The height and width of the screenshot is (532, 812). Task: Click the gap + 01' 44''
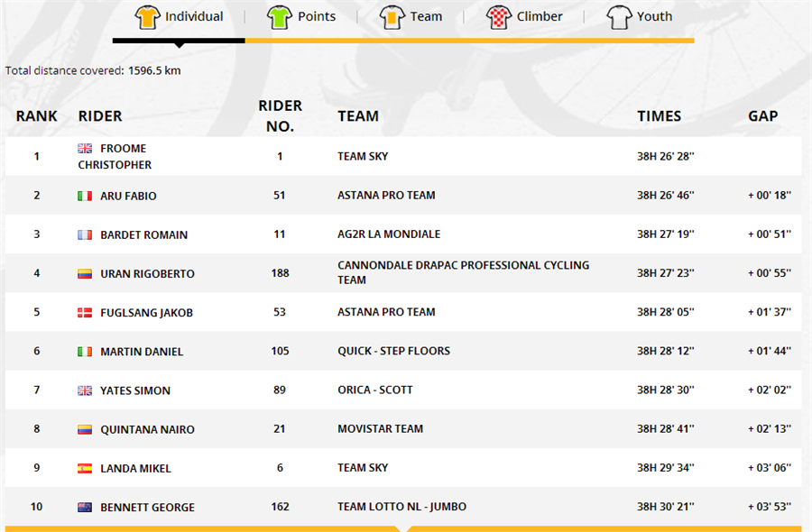tap(770, 351)
